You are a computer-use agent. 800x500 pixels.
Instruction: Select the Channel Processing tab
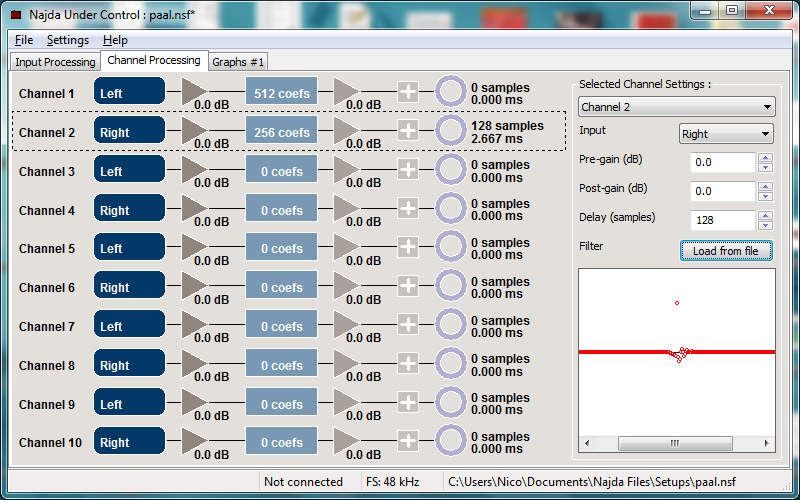coord(154,60)
